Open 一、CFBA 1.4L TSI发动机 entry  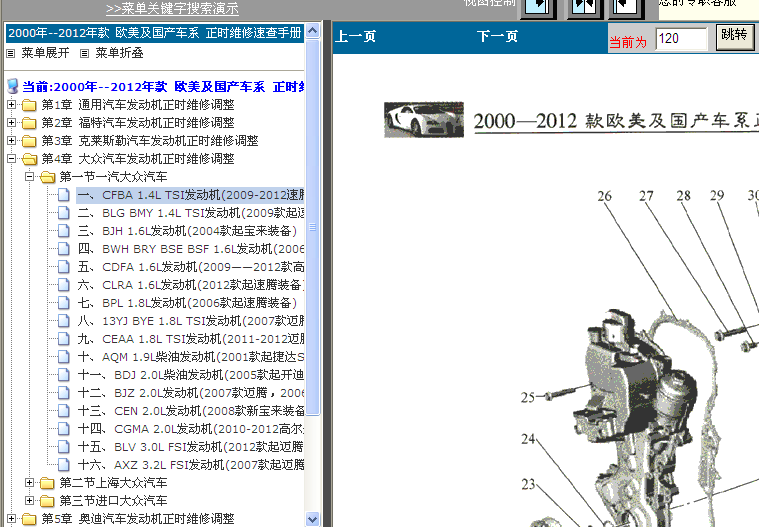click(190, 195)
